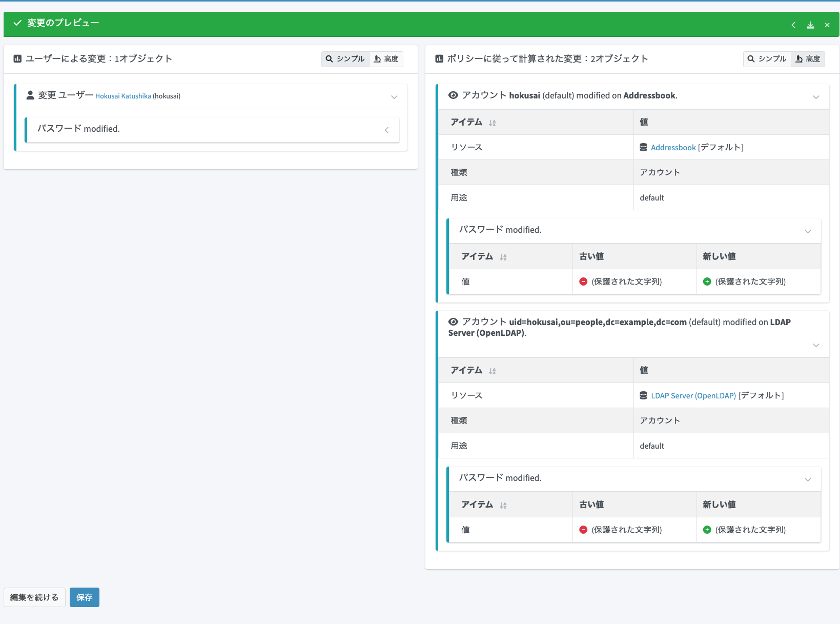Open the LDAP Server (OpenLDAP) resource link
This screenshot has width=840, height=624.
(x=693, y=396)
